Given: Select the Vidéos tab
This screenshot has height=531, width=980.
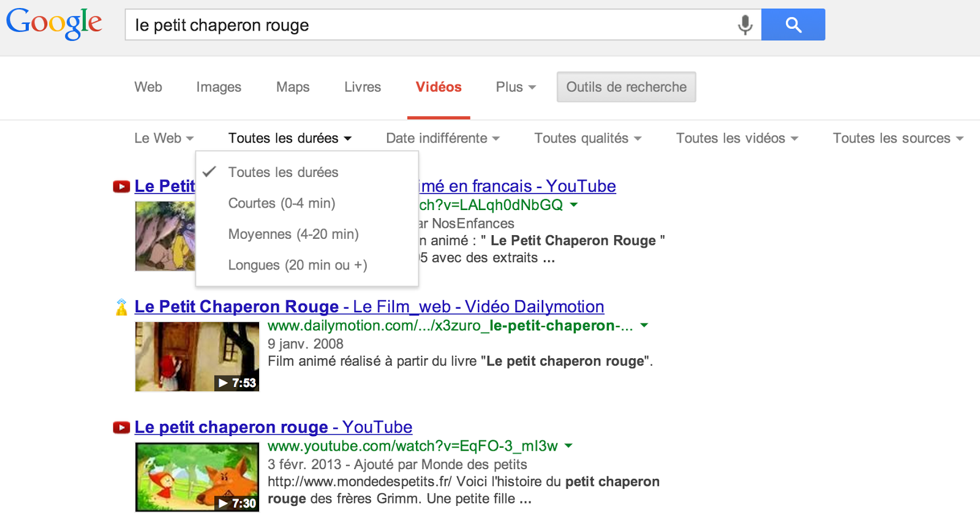Looking at the screenshot, I should tap(439, 87).
